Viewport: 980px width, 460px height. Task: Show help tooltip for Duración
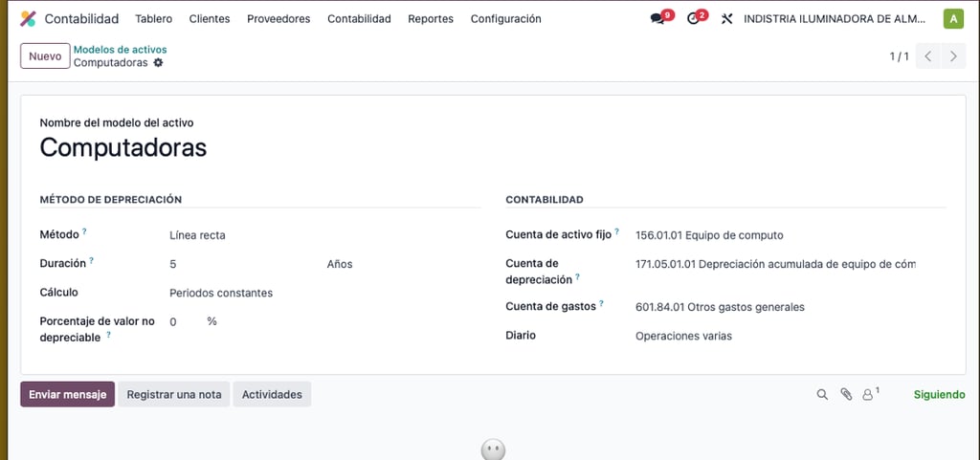click(91, 260)
